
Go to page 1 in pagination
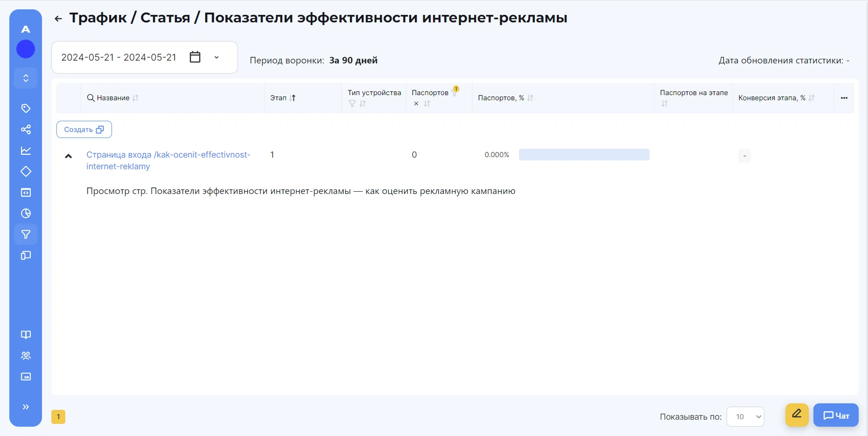pyautogui.click(x=58, y=417)
